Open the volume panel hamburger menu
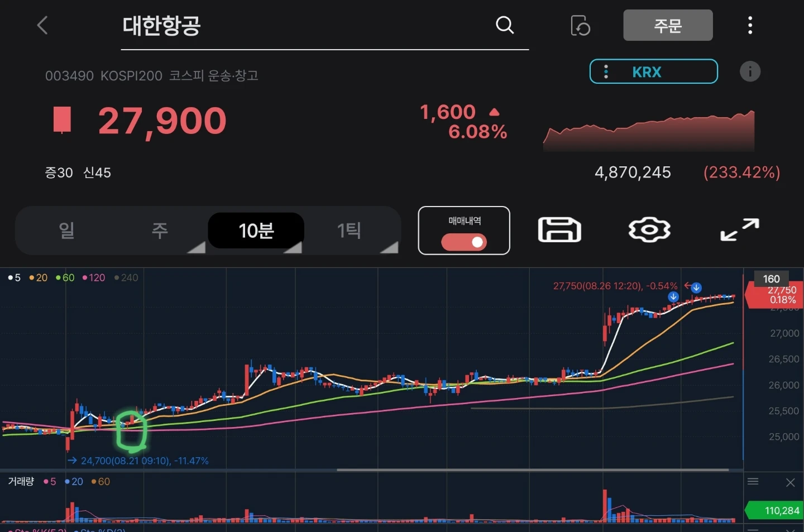 coord(753,482)
